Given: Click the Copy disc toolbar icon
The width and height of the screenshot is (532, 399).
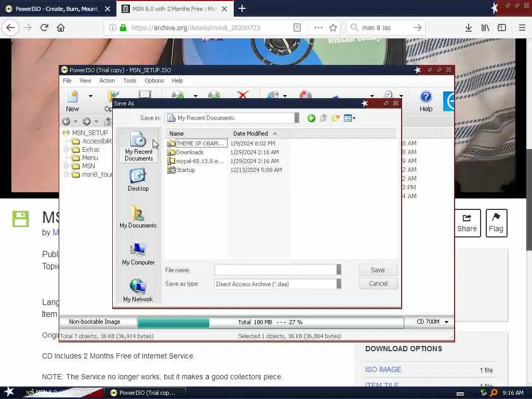Looking at the screenshot, I should click(x=273, y=95).
